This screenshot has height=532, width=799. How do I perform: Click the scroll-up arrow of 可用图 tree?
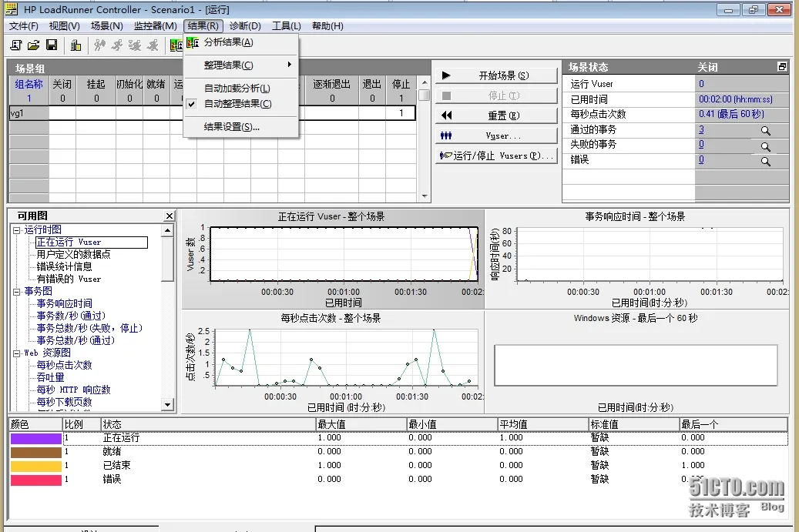(x=167, y=231)
